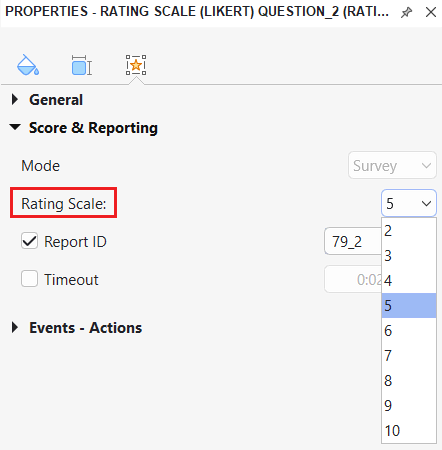Open the Style & Effects paint bucket tab
This screenshot has width=442, height=450.
click(28, 65)
